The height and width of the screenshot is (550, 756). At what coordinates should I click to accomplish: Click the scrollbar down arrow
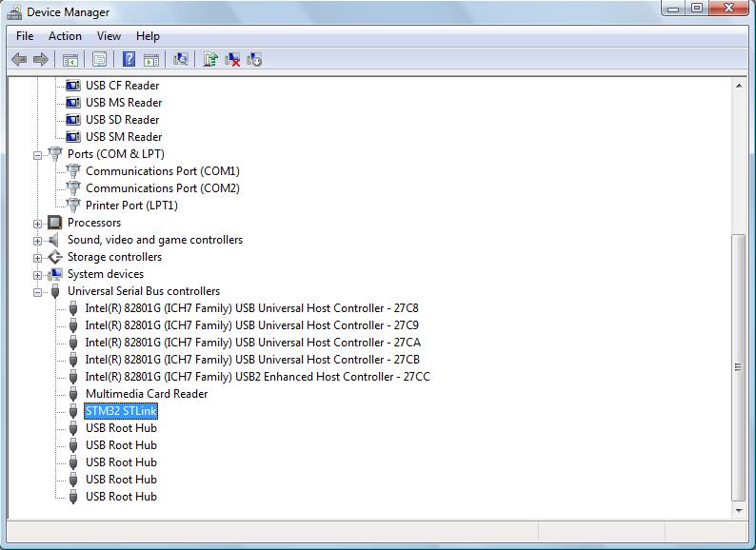[739, 510]
